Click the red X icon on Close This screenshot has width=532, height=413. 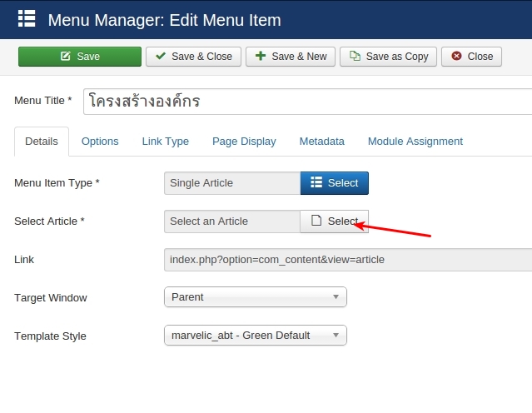click(x=456, y=56)
